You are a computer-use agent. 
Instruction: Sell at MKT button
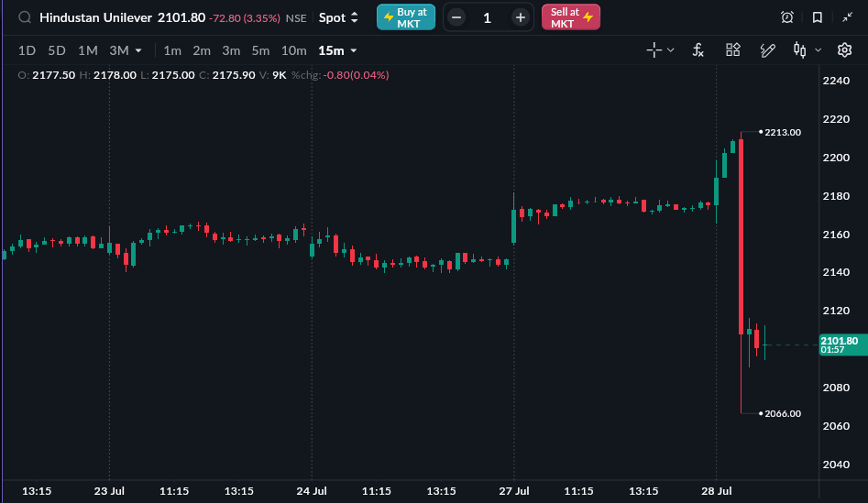click(x=571, y=17)
